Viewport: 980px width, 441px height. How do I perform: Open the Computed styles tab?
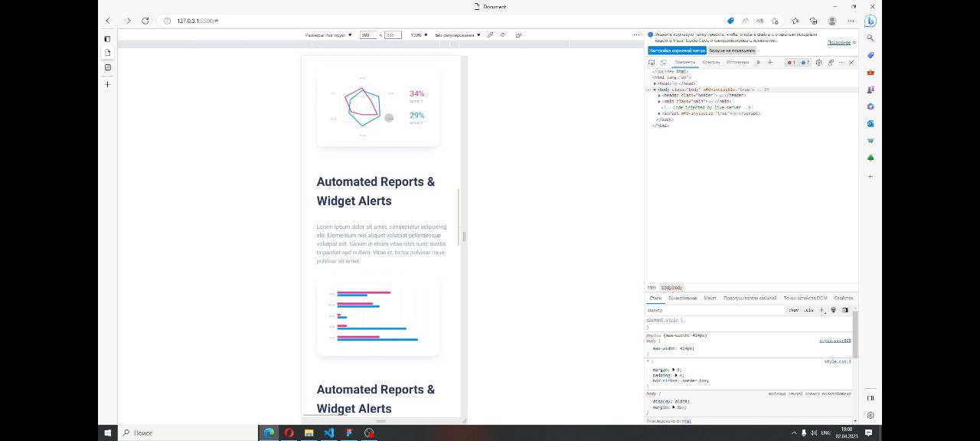[x=682, y=298]
